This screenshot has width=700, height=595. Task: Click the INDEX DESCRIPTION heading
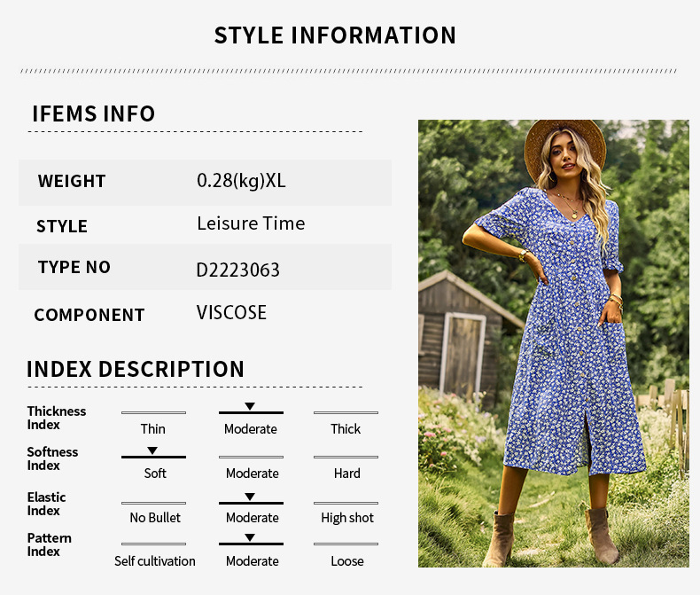coord(136,369)
